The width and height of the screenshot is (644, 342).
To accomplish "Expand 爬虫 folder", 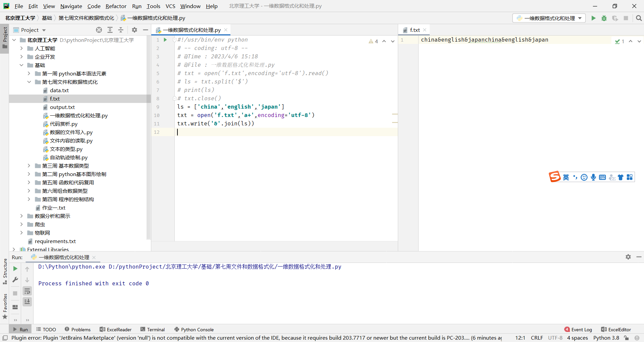I will (x=21, y=224).
